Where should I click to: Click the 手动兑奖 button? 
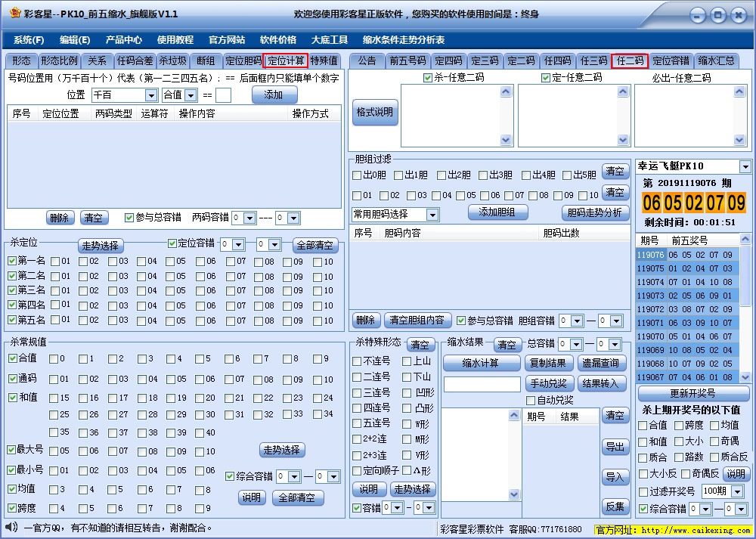(551, 384)
